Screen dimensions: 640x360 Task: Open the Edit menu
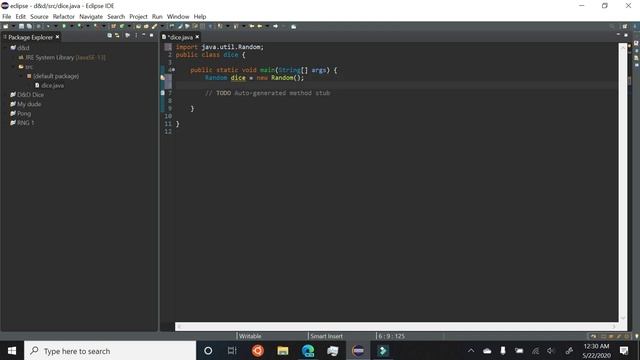[20, 17]
